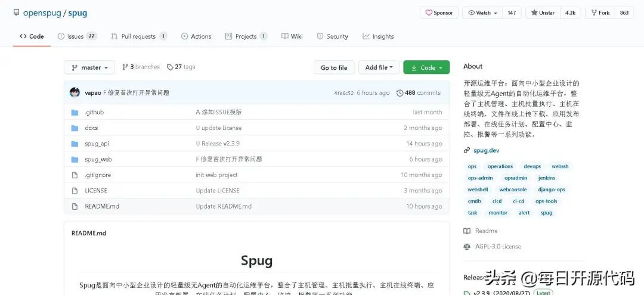Open the README.md file in list

(x=102, y=206)
